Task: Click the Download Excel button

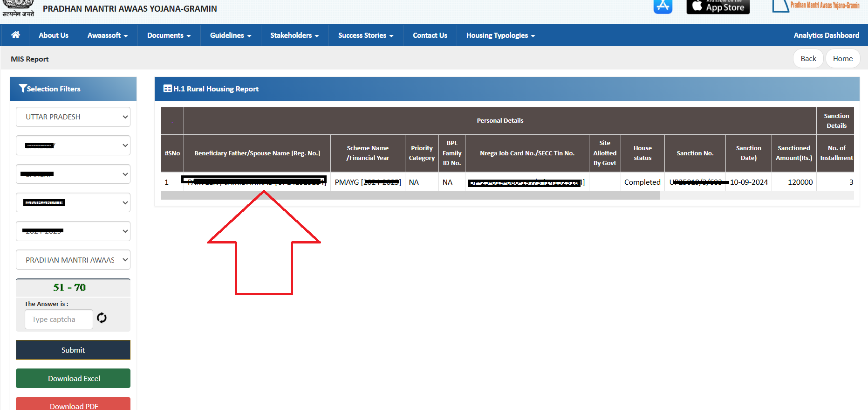Action: (x=73, y=378)
